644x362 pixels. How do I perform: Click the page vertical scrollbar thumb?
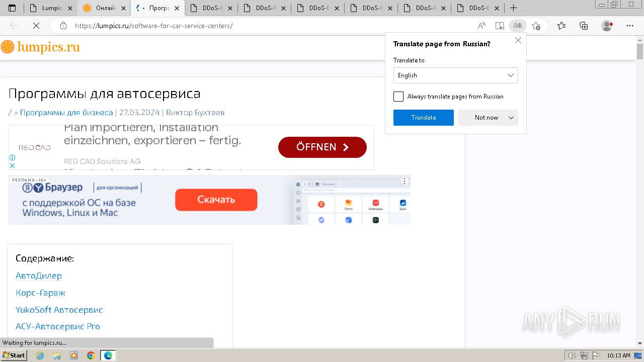click(x=640, y=51)
